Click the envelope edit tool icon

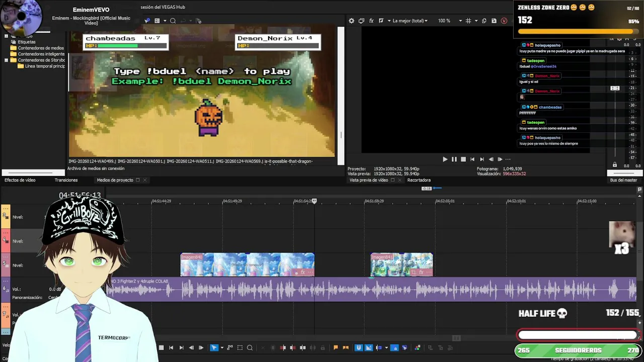click(x=230, y=347)
